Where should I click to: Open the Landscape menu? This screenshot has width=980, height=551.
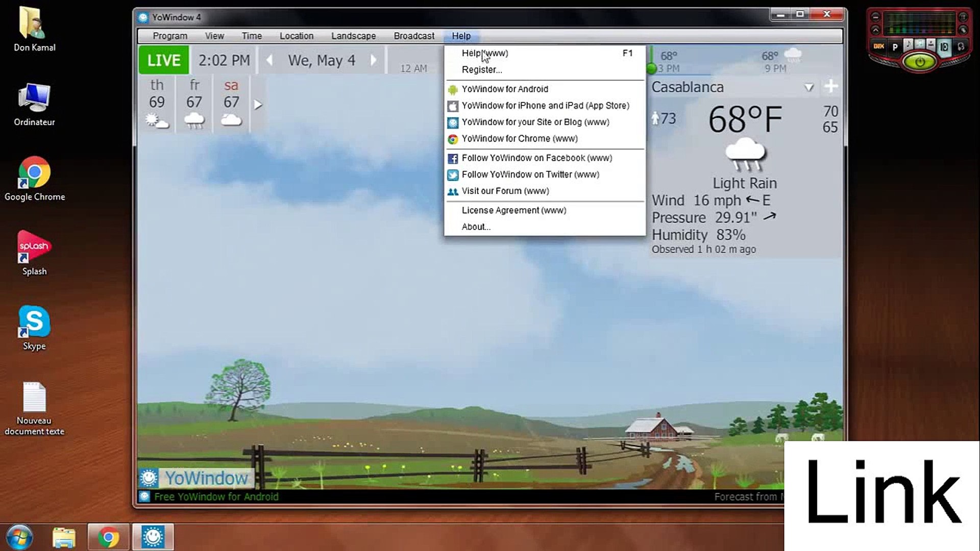click(x=353, y=36)
